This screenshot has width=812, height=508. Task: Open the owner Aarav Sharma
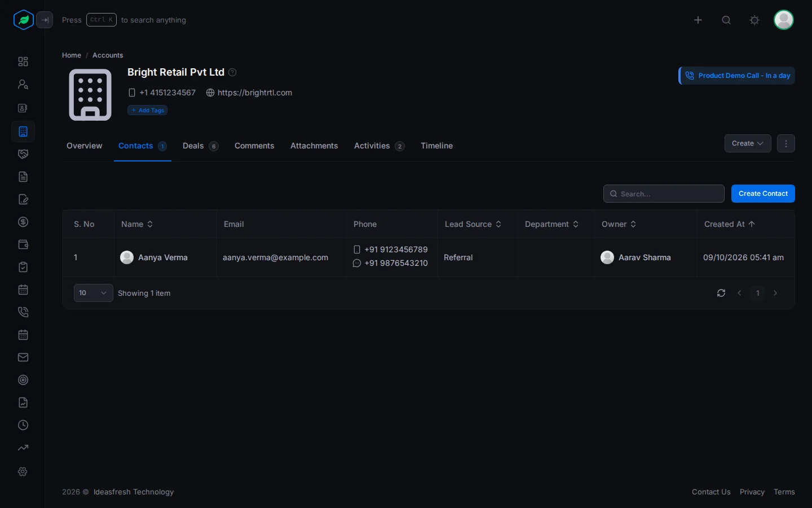click(x=645, y=257)
